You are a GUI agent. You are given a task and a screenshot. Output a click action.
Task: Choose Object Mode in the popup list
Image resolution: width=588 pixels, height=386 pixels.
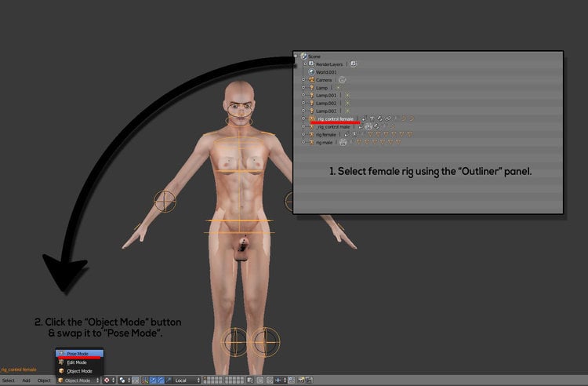point(79,371)
